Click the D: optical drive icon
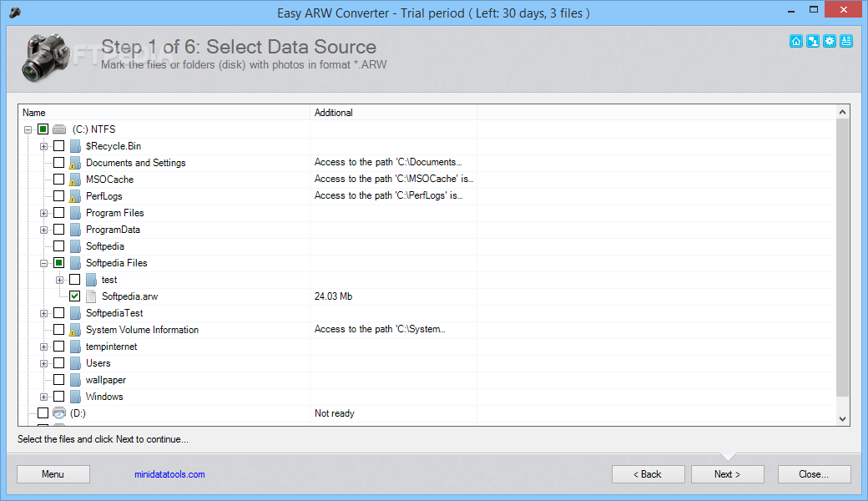This screenshot has height=501, width=868. pos(59,413)
